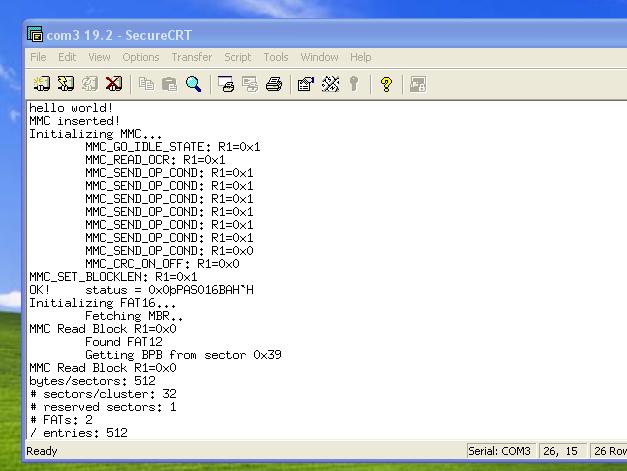Open the Help menu

tap(361, 57)
